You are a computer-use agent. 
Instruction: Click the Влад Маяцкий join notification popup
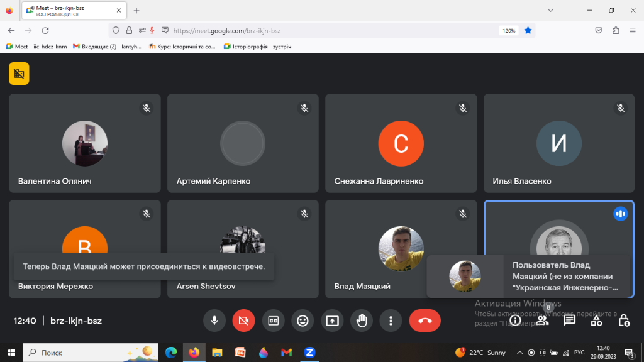528,277
